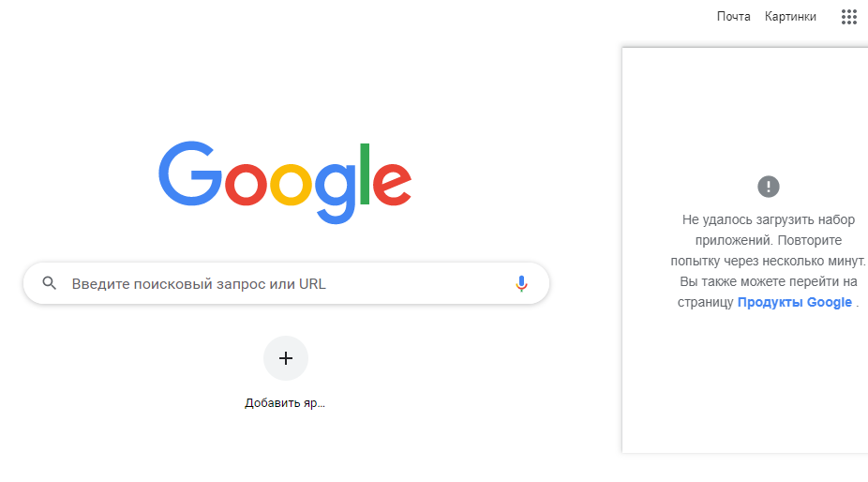868x482 pixels.
Task: Go to the Картинки link
Action: coord(790,17)
